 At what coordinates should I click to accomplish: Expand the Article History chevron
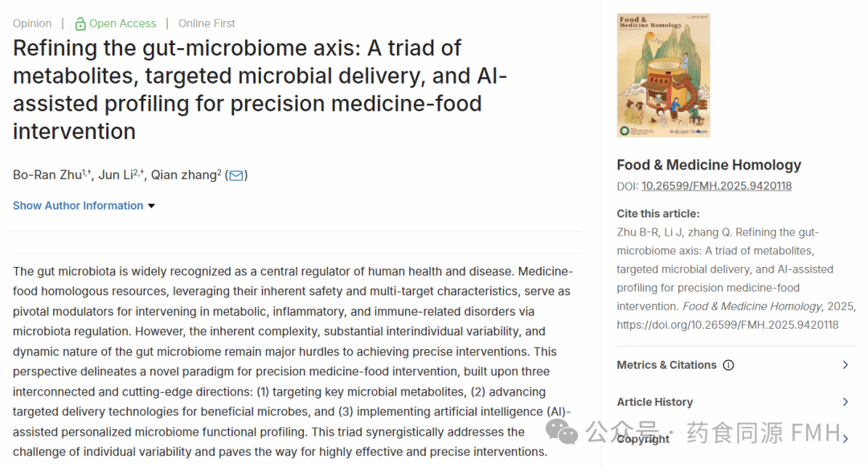point(845,402)
